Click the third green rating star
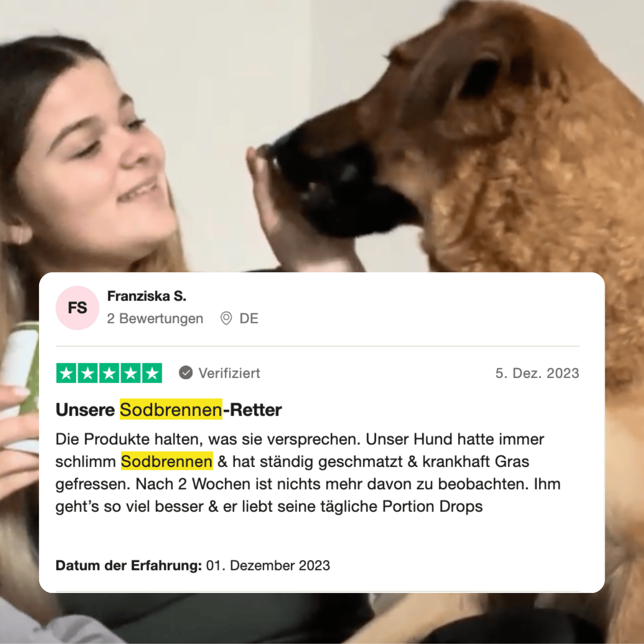The image size is (644, 644). [x=109, y=373]
